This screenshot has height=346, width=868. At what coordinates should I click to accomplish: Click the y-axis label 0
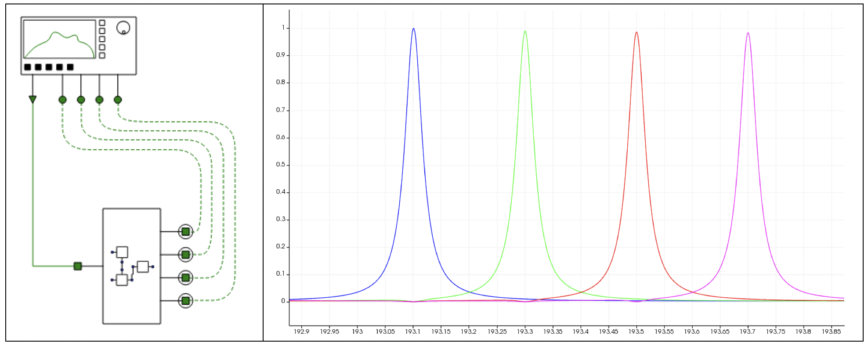coord(283,301)
